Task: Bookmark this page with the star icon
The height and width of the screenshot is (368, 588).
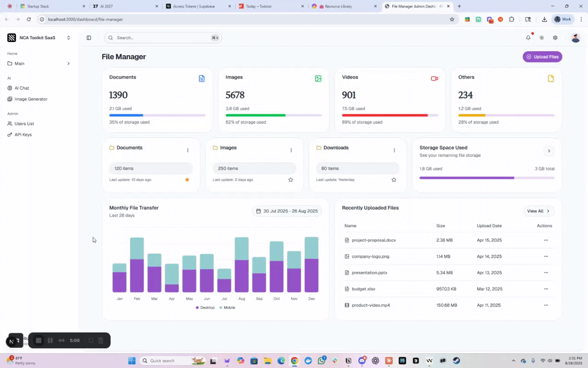Action: (452, 19)
